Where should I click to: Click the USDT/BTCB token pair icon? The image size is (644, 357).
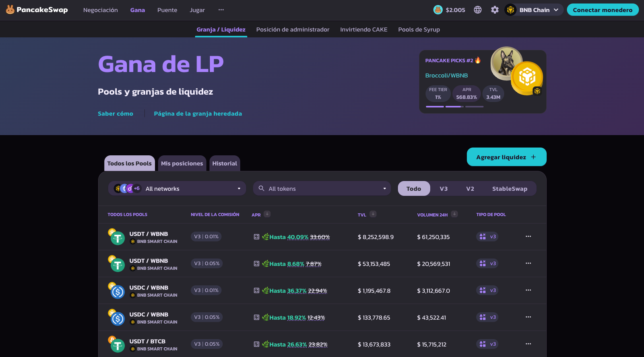pos(116,344)
